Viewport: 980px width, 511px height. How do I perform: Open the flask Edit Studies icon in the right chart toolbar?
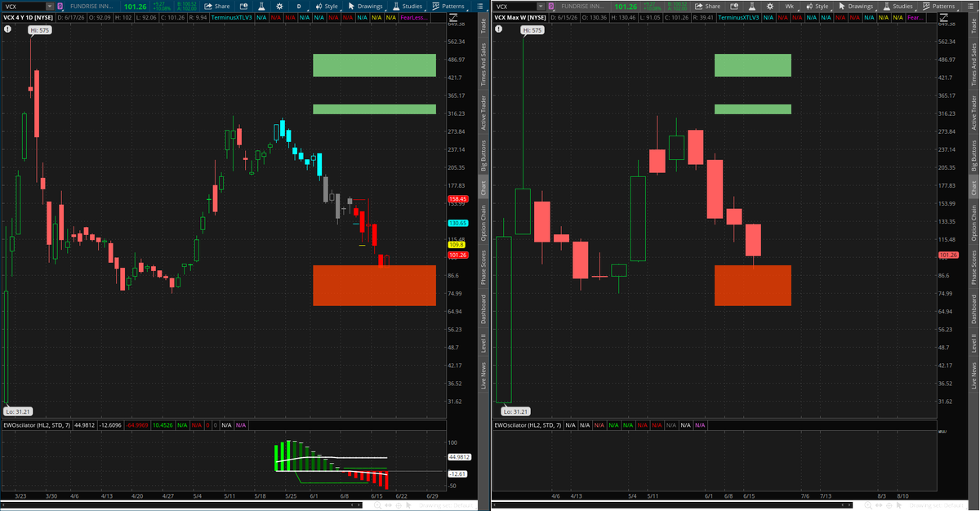pos(752,7)
